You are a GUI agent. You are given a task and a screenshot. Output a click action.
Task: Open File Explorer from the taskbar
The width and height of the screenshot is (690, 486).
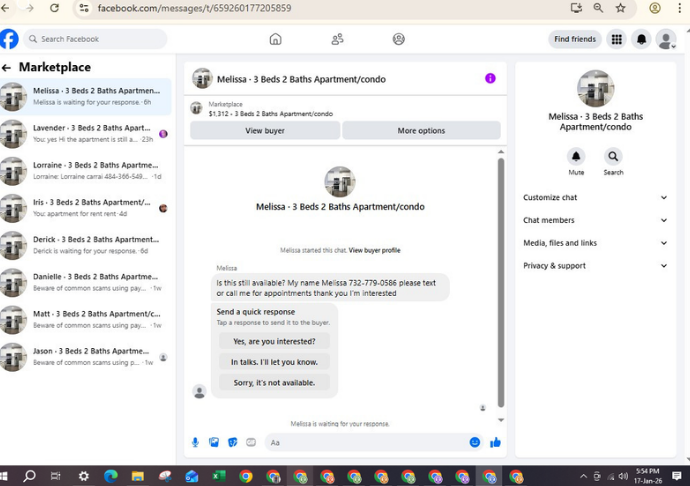click(138, 476)
